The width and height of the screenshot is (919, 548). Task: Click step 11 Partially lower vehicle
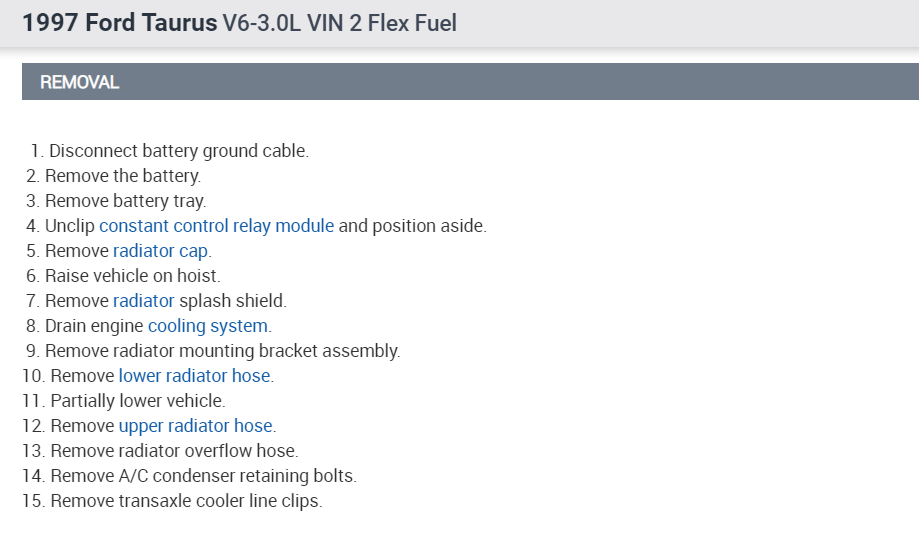point(137,401)
